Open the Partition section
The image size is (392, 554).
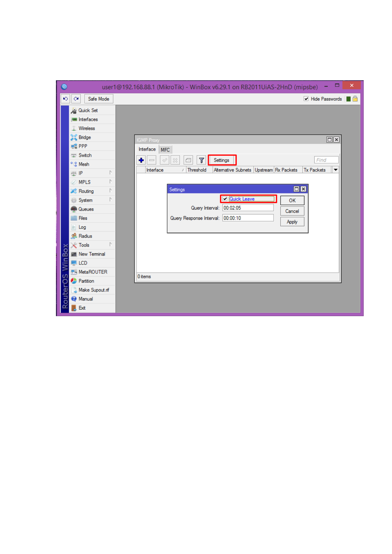click(x=92, y=281)
